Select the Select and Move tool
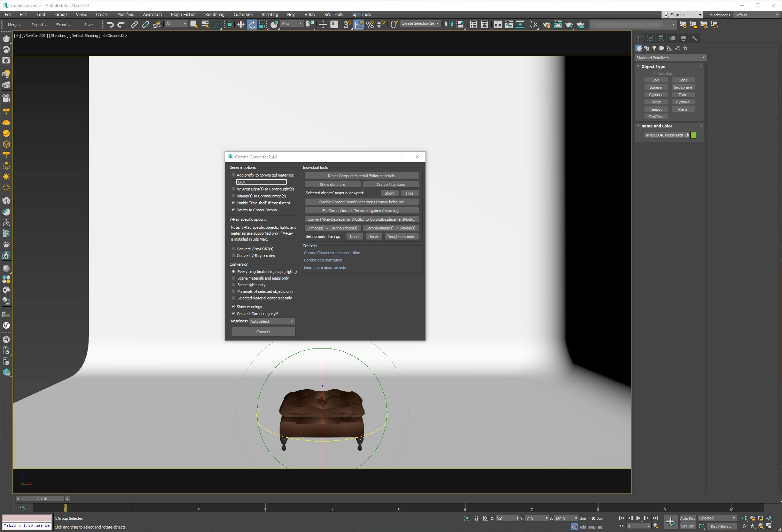782x532 pixels. pos(241,24)
